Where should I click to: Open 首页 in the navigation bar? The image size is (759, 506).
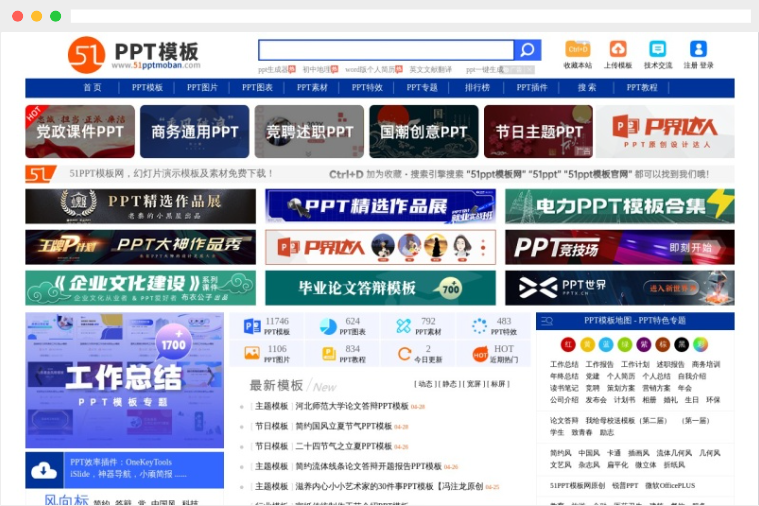92,88
